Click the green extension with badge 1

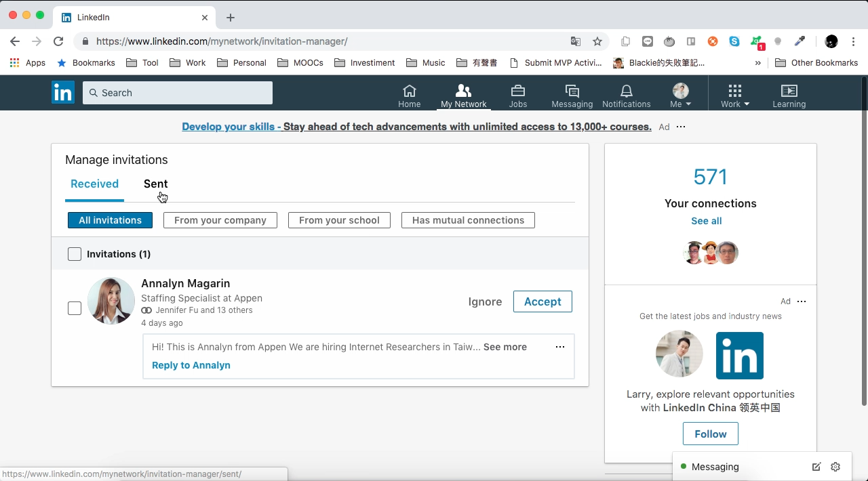coord(757,42)
